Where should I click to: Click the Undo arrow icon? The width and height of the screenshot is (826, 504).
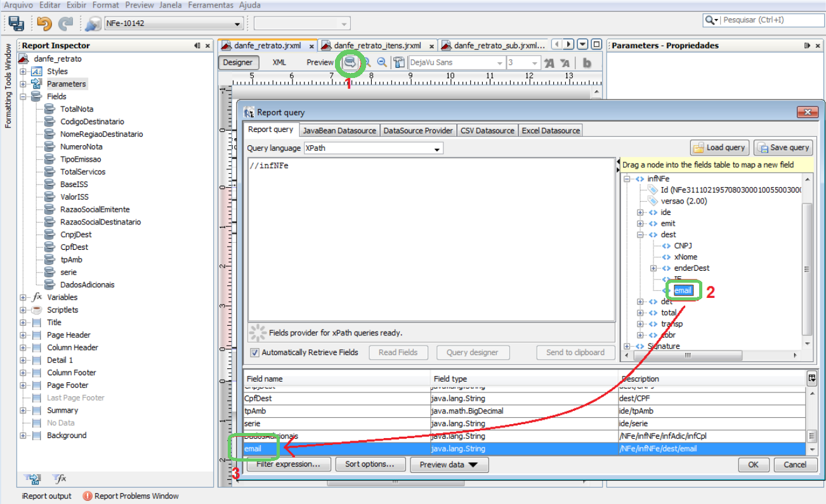point(44,24)
